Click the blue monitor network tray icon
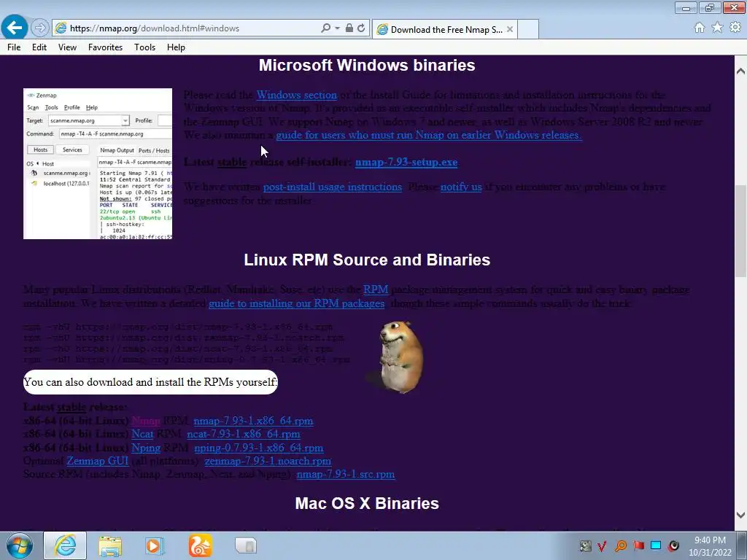This screenshot has width=747, height=560. [656, 545]
